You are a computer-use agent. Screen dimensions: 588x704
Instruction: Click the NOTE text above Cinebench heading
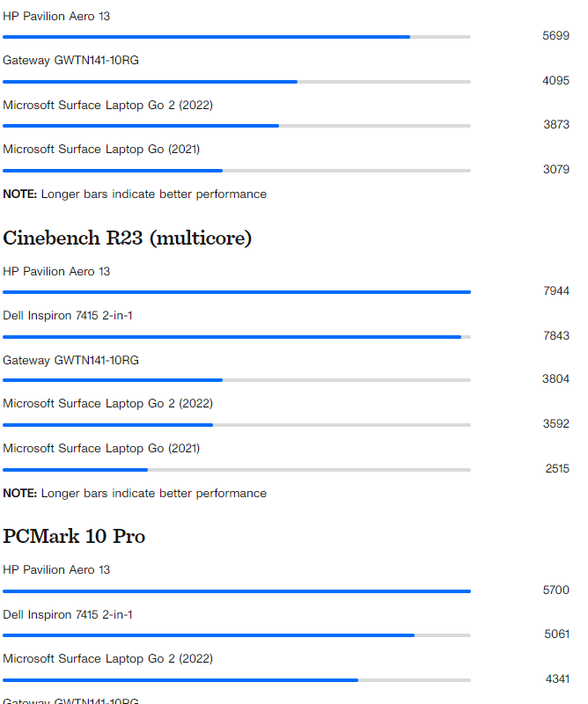tap(135, 194)
